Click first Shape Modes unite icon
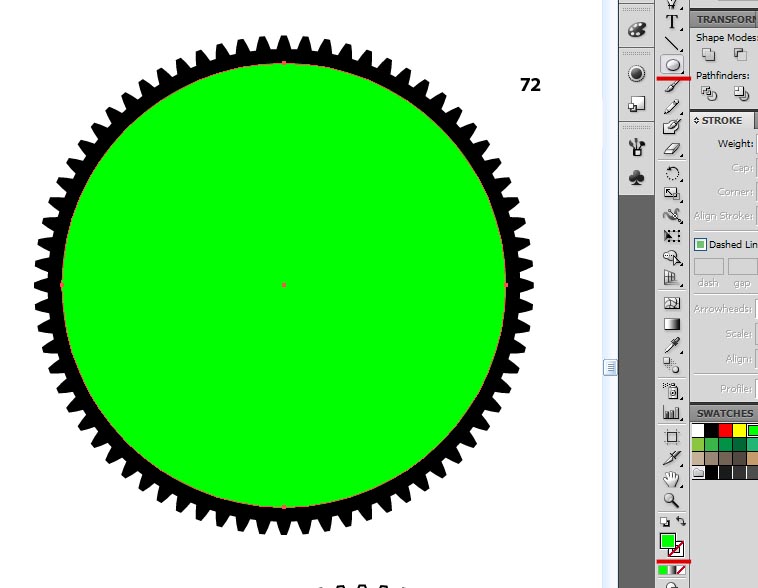 pos(709,54)
